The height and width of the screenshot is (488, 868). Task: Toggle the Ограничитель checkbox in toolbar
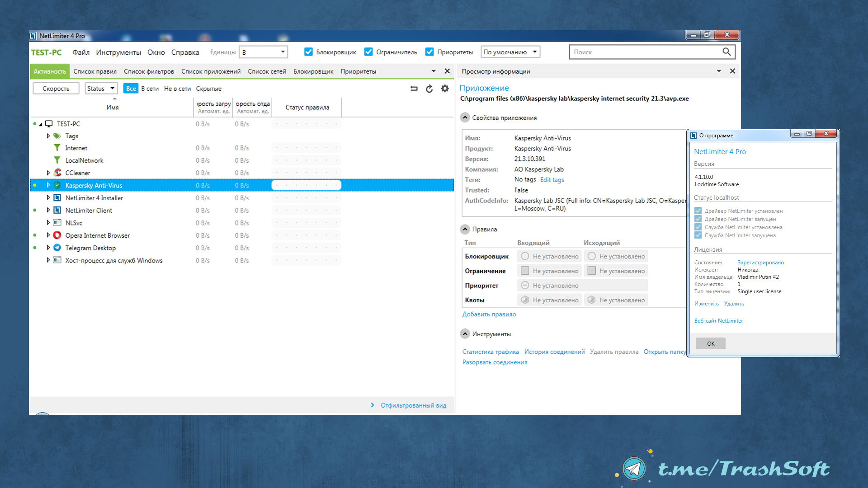pos(368,52)
